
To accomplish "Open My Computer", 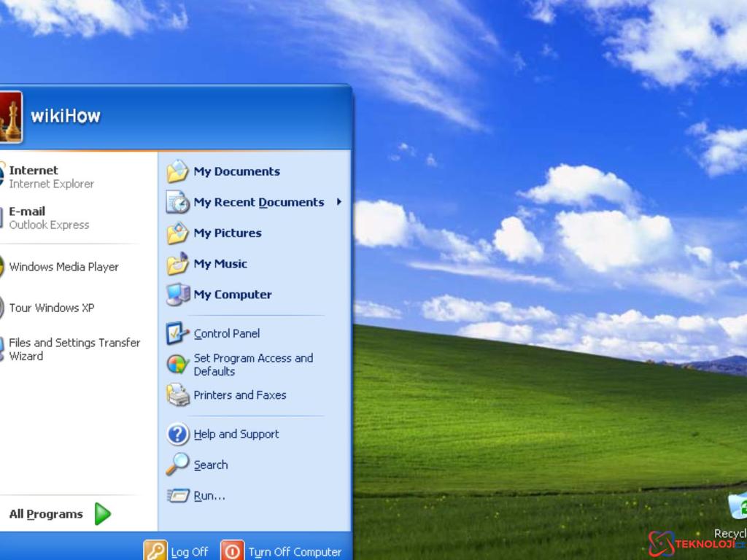I will [233, 295].
